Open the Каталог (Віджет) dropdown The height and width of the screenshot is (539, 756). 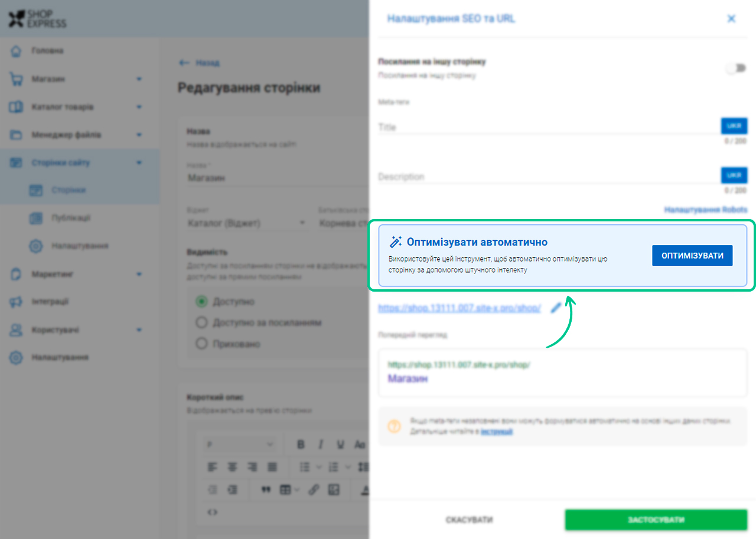pyautogui.click(x=247, y=223)
